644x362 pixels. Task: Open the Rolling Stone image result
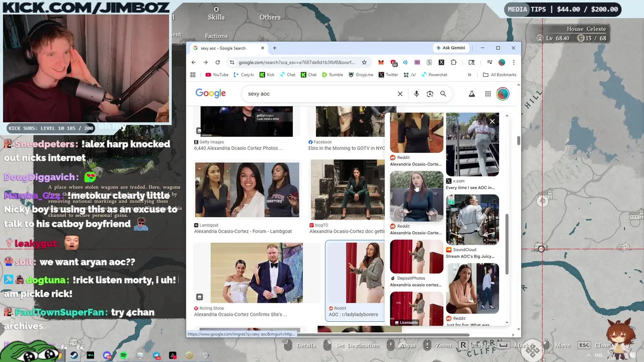(x=257, y=273)
